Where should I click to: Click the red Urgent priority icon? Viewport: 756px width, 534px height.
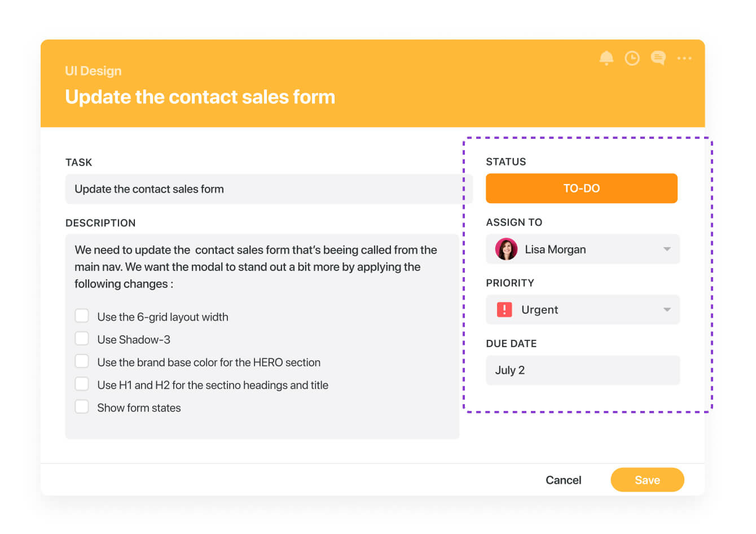click(504, 309)
